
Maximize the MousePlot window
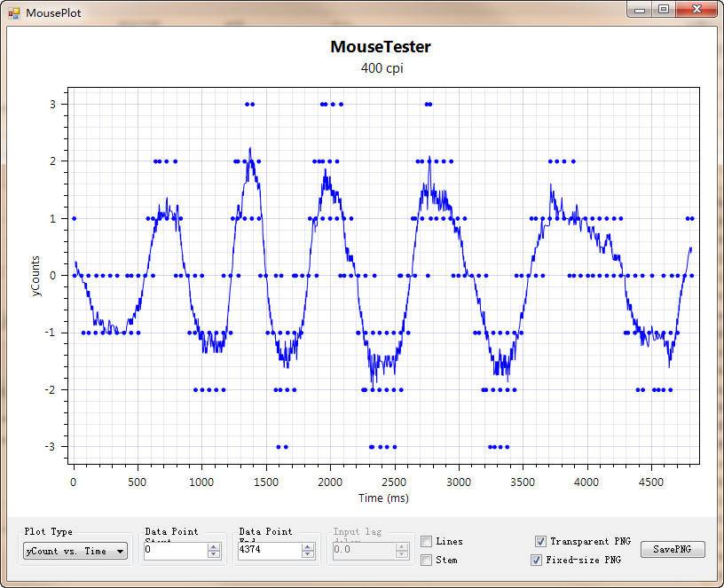point(663,10)
